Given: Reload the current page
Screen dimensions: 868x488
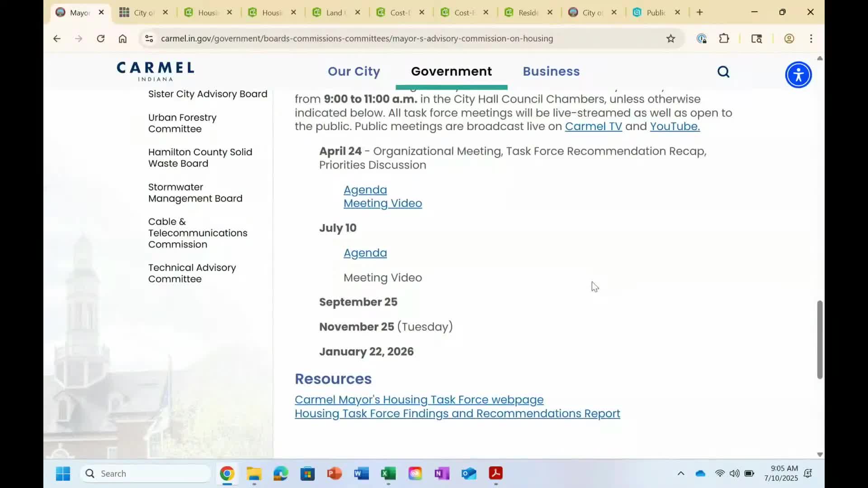Looking at the screenshot, I should pos(100,39).
